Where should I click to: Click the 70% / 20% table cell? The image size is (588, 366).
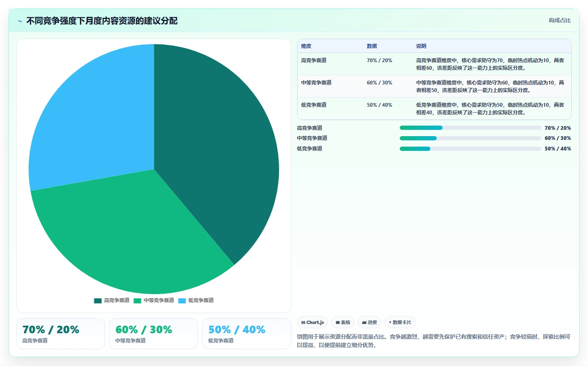coord(379,61)
